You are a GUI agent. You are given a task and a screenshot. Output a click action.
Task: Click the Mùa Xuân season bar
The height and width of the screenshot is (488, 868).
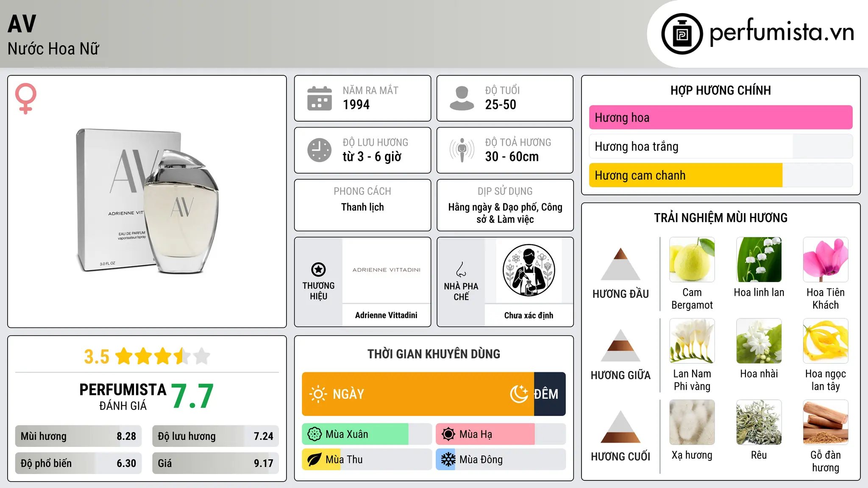367,434
